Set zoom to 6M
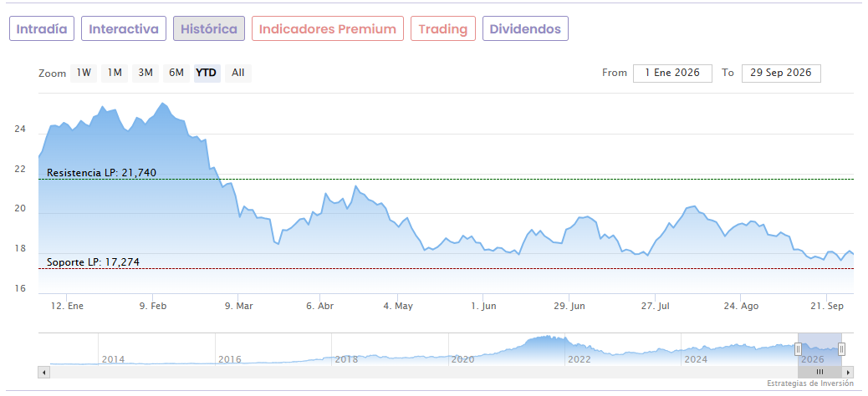Screen dimensions: 868x396 point(176,73)
